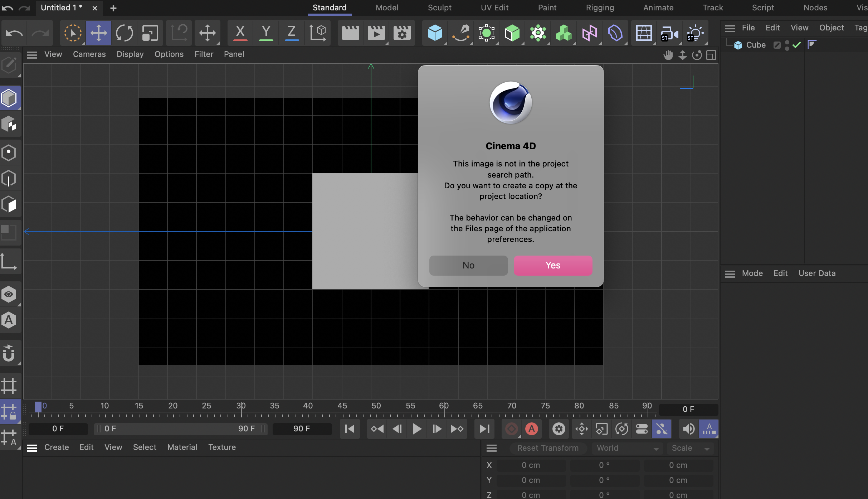Open Attribute Manager hamburger menu
The height and width of the screenshot is (499, 868).
(730, 274)
